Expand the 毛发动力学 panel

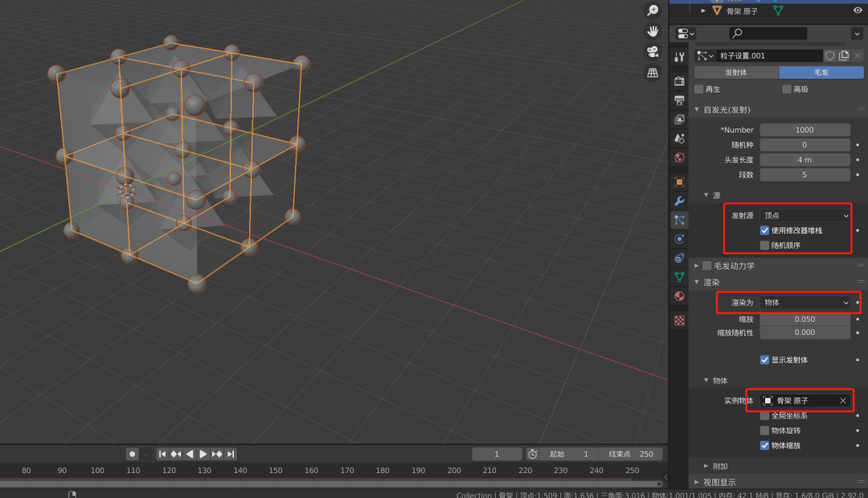pos(697,266)
